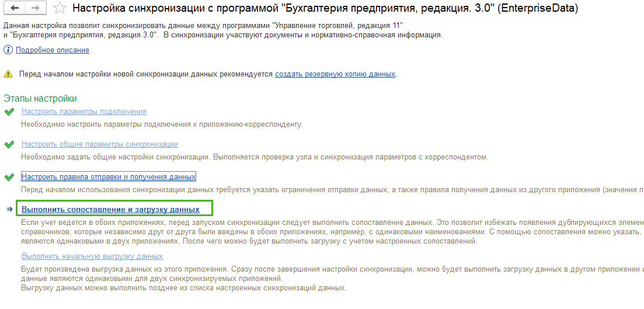
Task: Add page to favorites with star icon
Action: click(60, 8)
